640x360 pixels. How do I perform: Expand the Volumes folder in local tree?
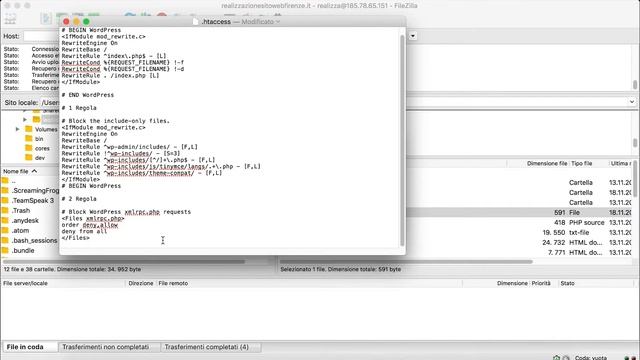pyautogui.click(x=18, y=129)
